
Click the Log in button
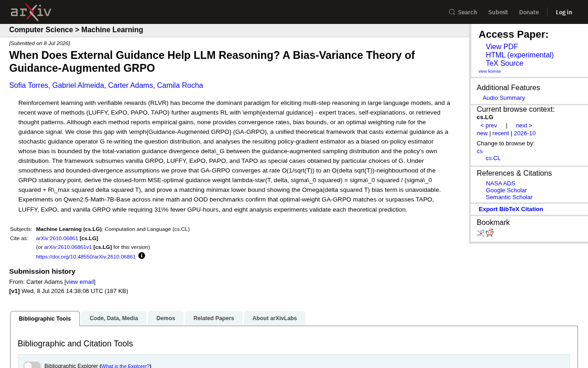coord(564,12)
